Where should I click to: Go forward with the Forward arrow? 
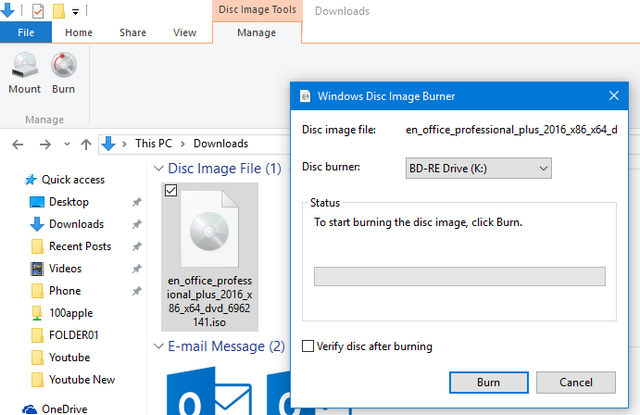45,144
